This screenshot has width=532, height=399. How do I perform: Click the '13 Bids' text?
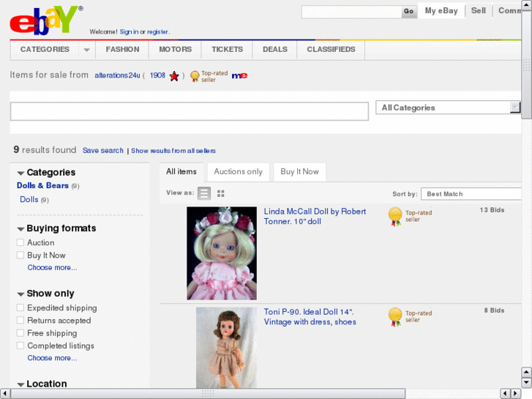(492, 210)
